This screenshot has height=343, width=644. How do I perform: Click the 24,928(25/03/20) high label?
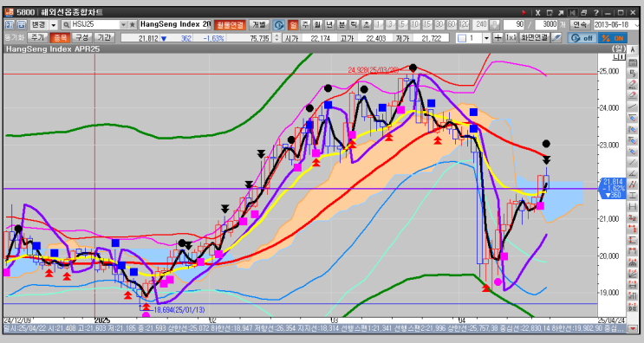pyautogui.click(x=374, y=70)
